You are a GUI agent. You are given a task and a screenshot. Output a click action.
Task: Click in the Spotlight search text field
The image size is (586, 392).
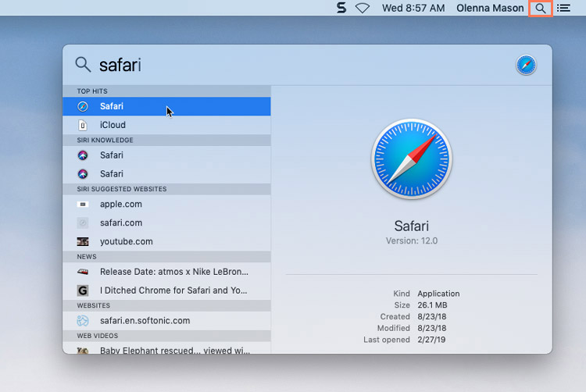click(x=297, y=65)
